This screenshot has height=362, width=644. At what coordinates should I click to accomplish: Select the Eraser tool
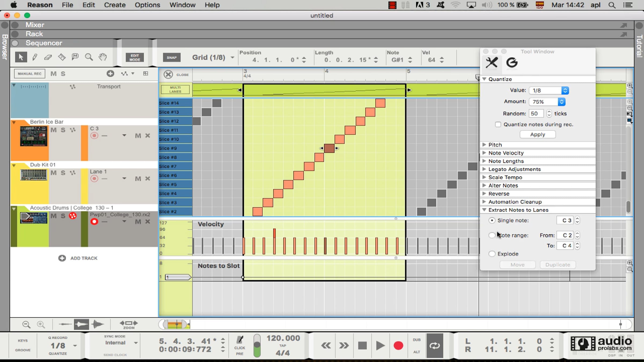tap(48, 57)
